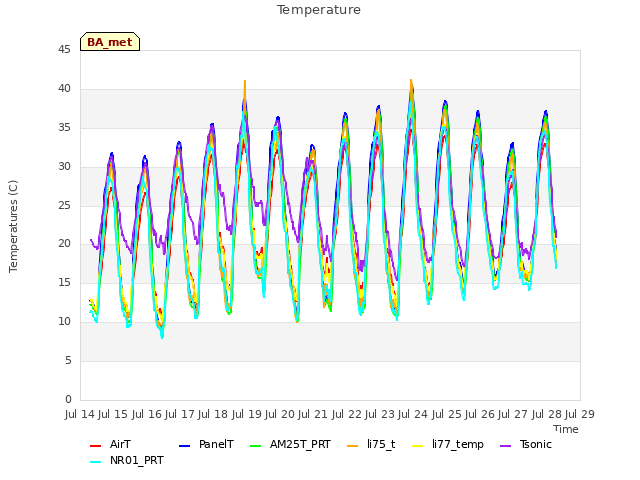Click the Jul 28 x-axis label

547,414
